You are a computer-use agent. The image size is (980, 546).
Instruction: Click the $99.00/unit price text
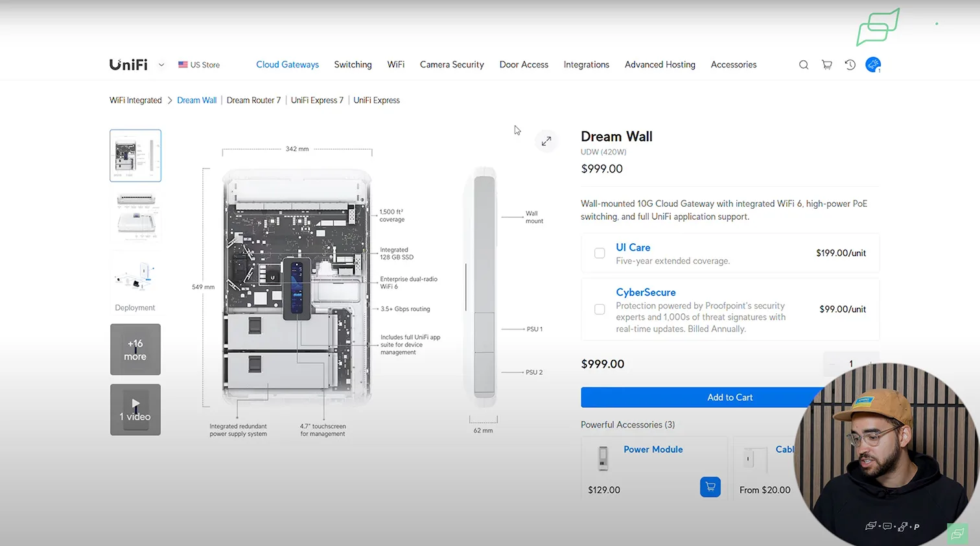click(843, 309)
